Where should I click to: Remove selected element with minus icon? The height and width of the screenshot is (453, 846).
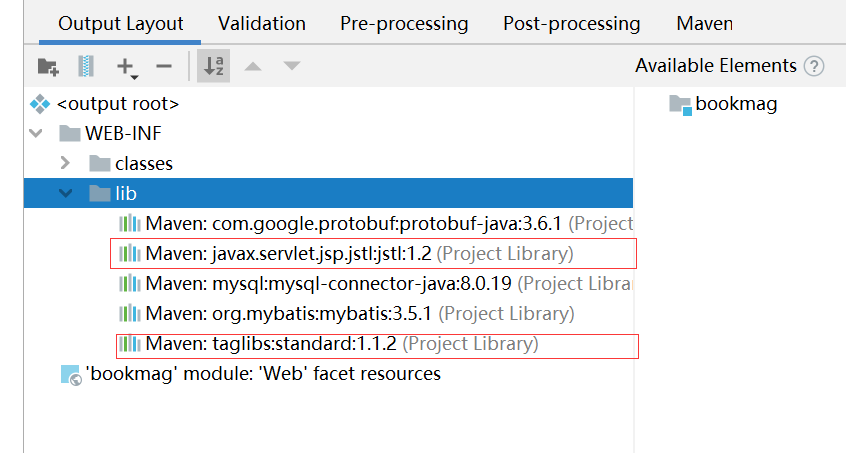tap(165, 67)
